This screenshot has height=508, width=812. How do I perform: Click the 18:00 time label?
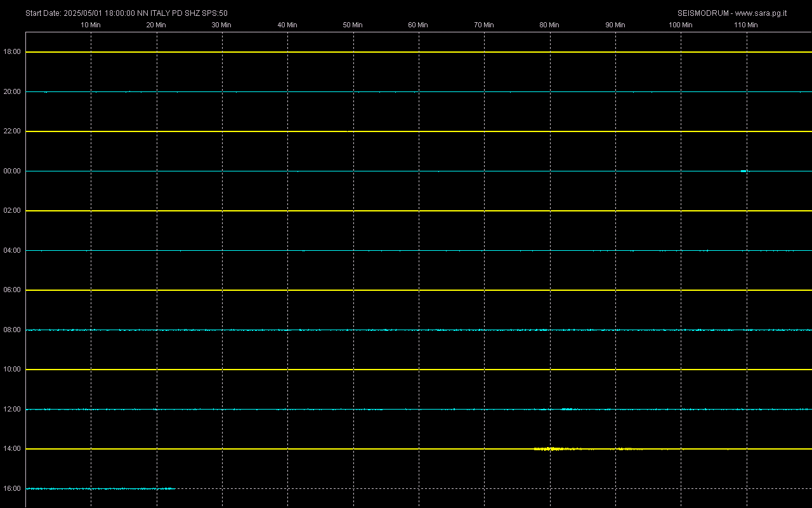(13, 52)
